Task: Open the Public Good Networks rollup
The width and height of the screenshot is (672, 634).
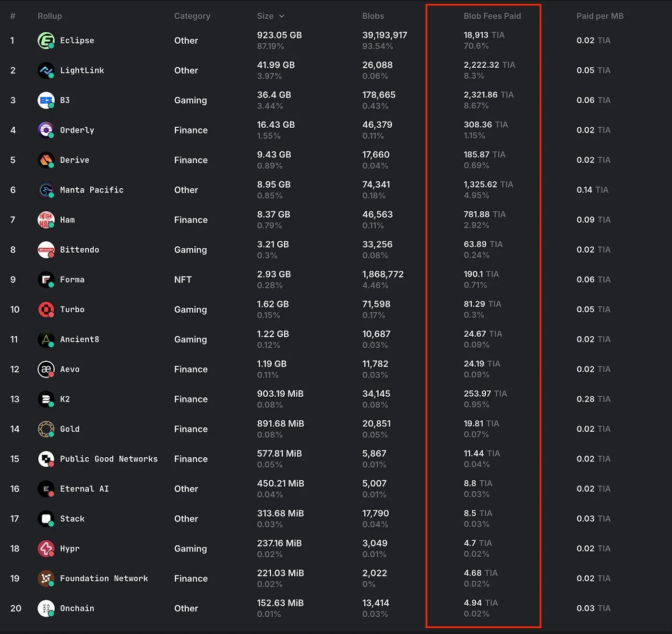Action: point(108,459)
